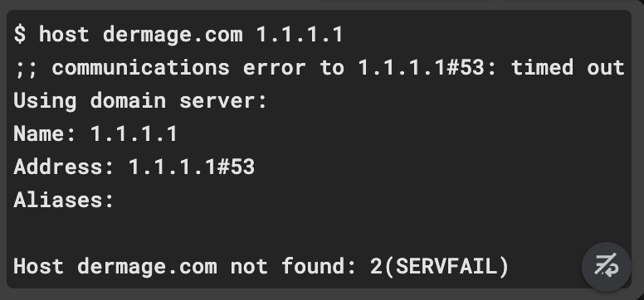This screenshot has height=300, width=644.
Task: Click 'dermage.com' in the command line
Action: coord(173,35)
